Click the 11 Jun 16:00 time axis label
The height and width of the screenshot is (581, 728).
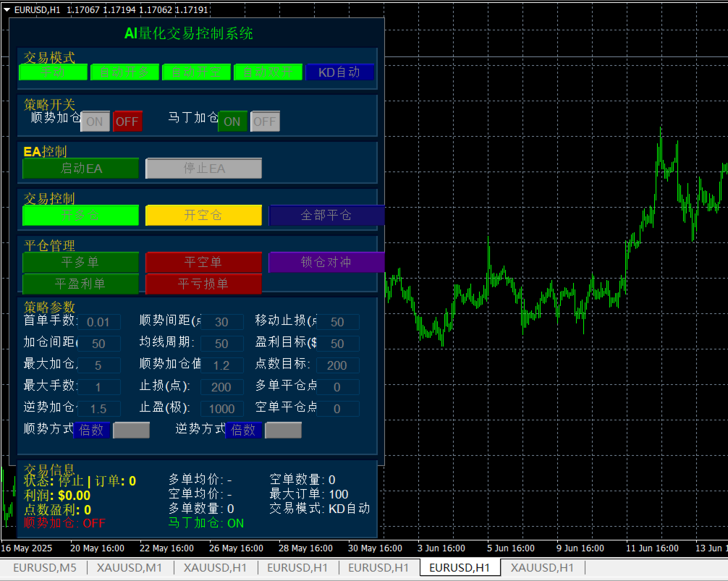pyautogui.click(x=652, y=548)
